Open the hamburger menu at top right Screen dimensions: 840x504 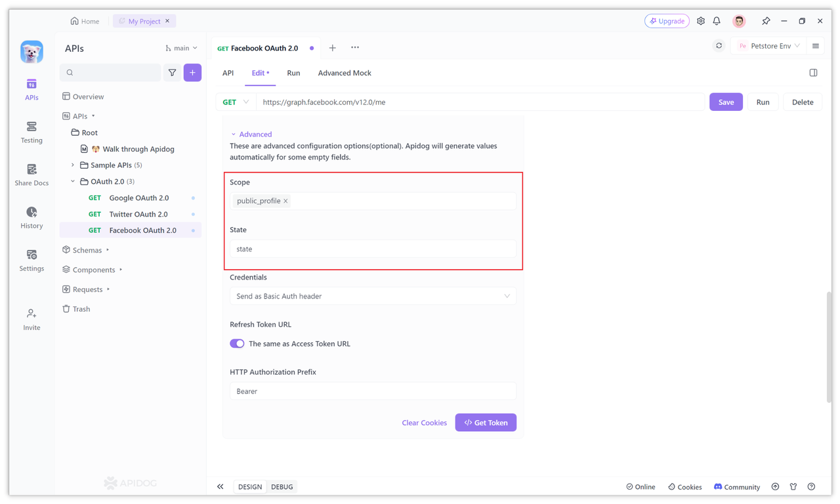click(x=816, y=46)
